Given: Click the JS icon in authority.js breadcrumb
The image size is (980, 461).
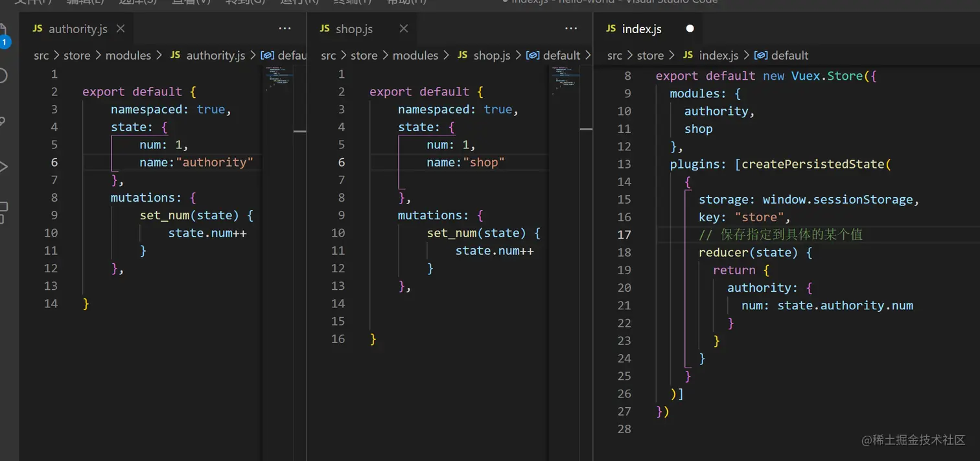Looking at the screenshot, I should tap(176, 55).
